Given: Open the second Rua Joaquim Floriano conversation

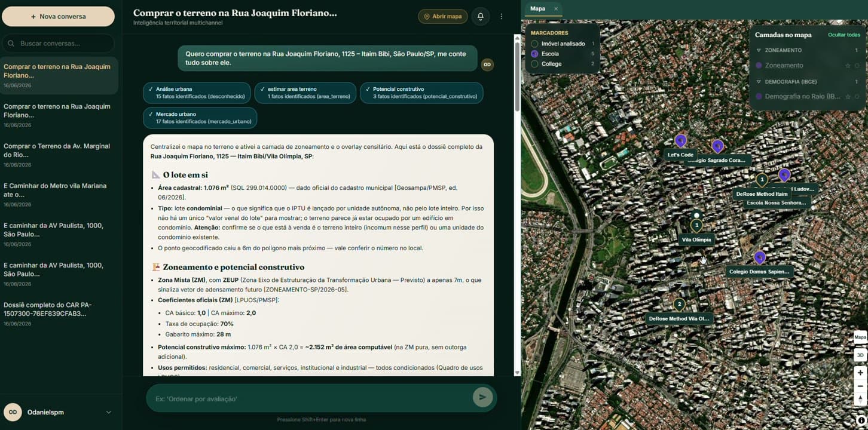Looking at the screenshot, I should (59, 115).
